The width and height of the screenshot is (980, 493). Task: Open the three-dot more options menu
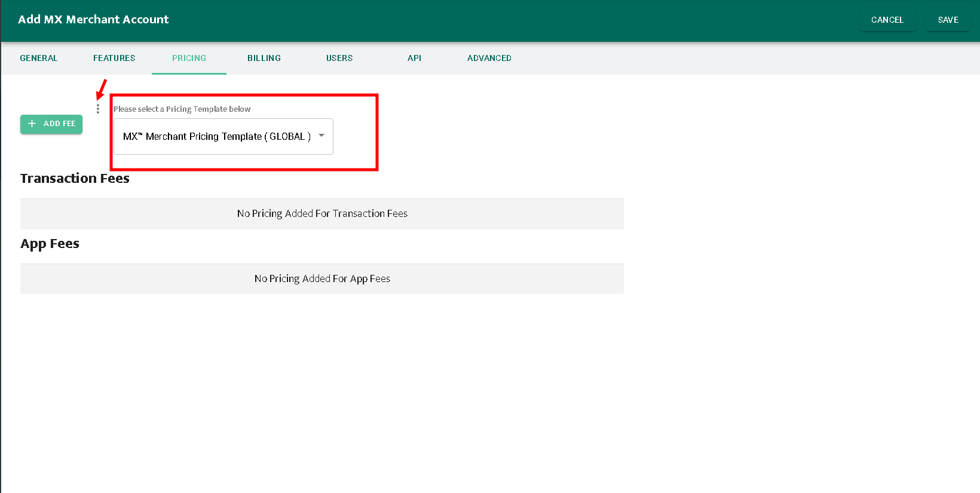click(98, 109)
